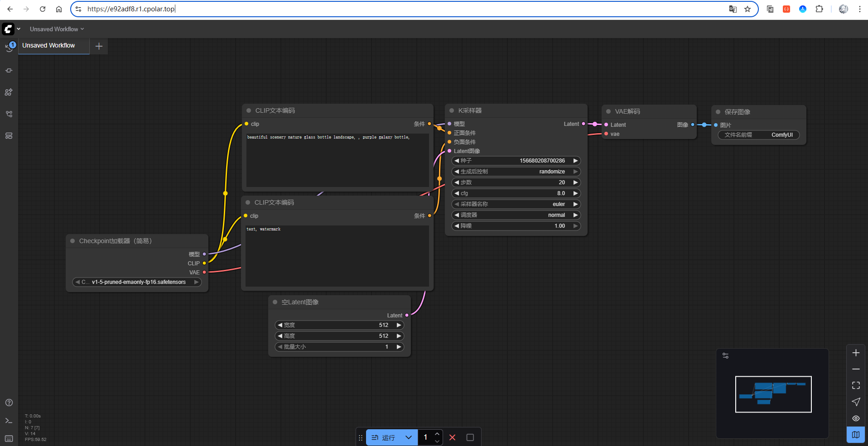The height and width of the screenshot is (446, 868).
Task: Click the 运行 run button
Action: click(x=384, y=437)
